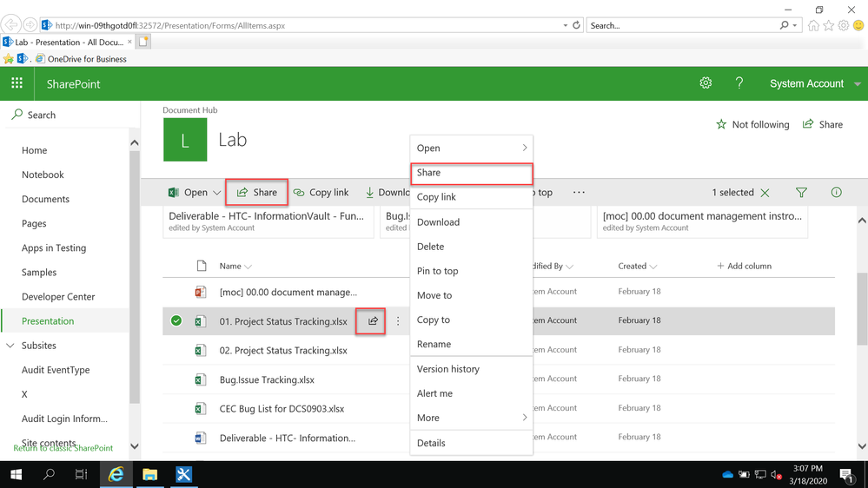Choose Share in the context menu
Viewport: 868px width, 488px height.
(472, 173)
